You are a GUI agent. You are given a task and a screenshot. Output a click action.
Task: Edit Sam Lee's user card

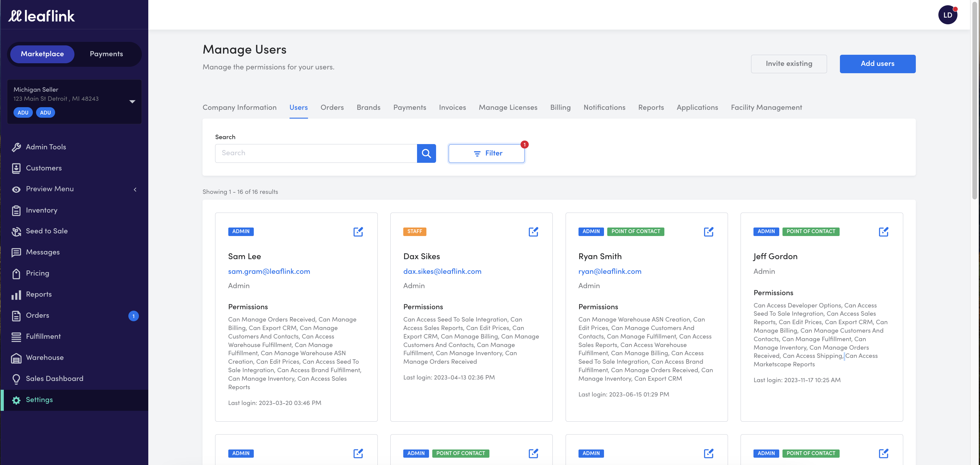[x=358, y=232]
